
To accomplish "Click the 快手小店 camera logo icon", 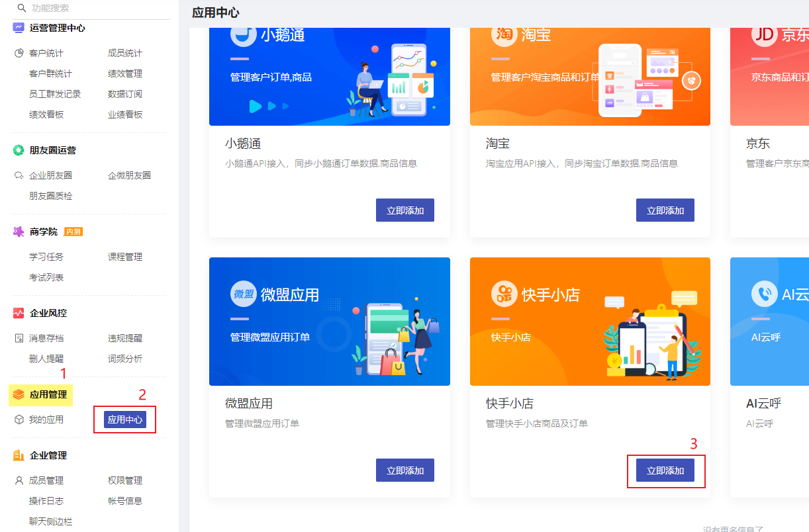I will (504, 294).
